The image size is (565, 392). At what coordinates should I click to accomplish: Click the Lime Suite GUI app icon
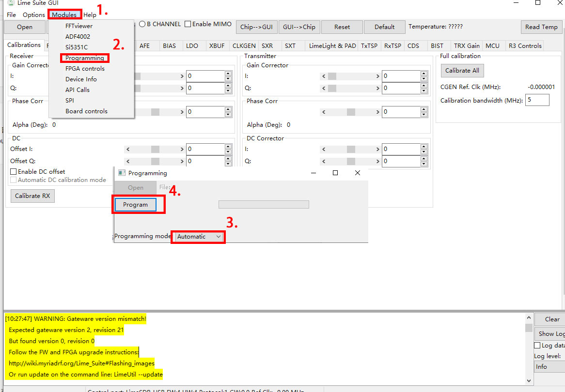[x=11, y=3]
